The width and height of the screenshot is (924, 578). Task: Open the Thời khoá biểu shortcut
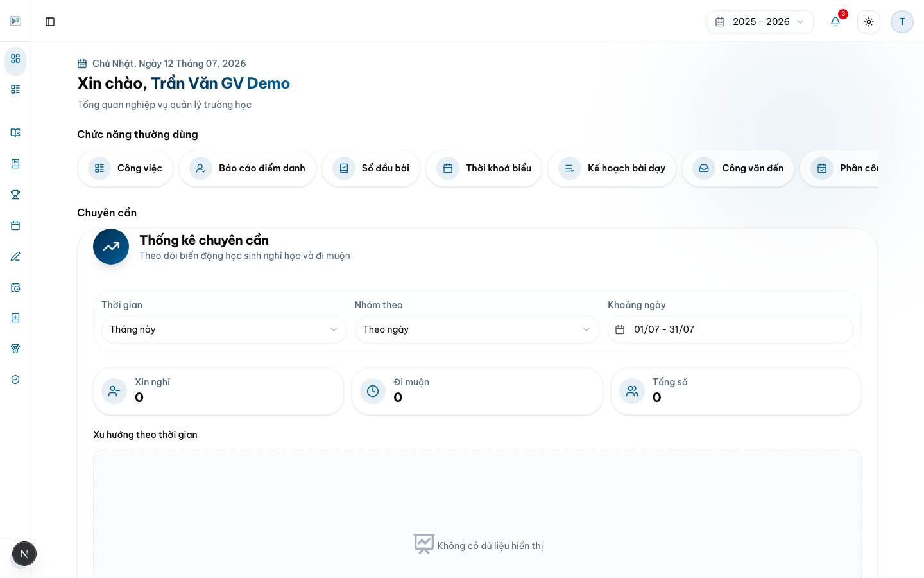tap(484, 168)
